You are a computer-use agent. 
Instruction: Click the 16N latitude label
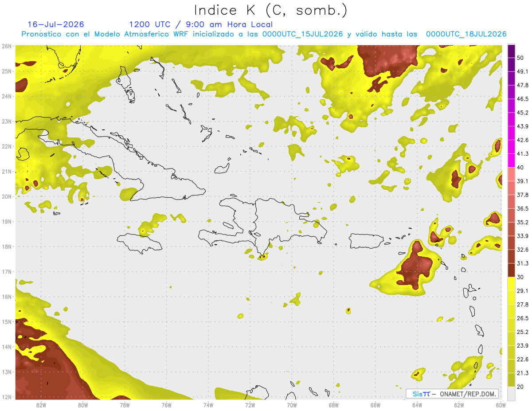click(x=7, y=297)
